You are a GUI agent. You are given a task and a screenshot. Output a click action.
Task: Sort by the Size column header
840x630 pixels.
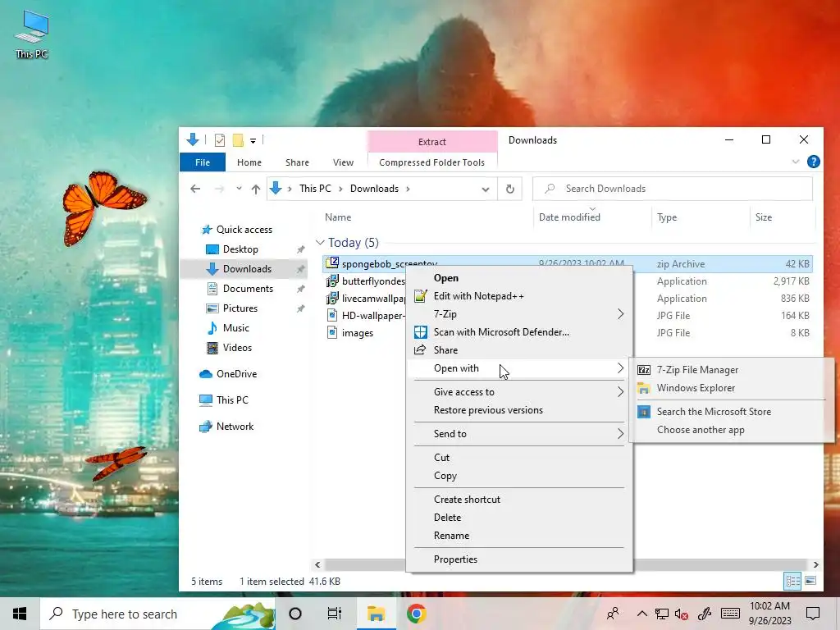click(764, 217)
